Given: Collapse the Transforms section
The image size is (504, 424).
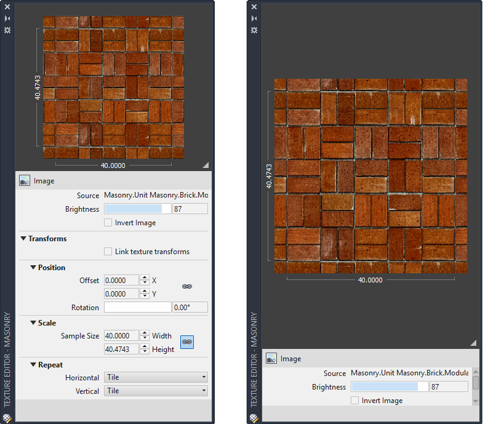Looking at the screenshot, I should tap(23, 239).
